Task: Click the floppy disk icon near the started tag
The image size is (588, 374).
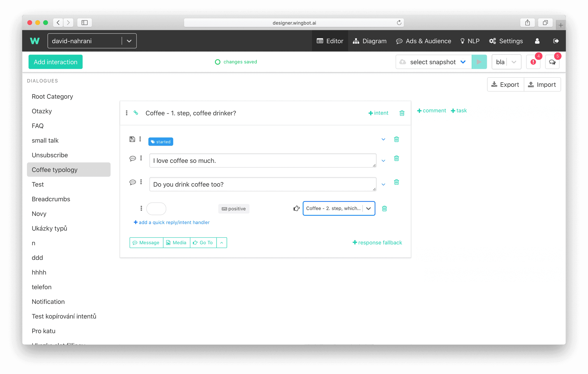Action: [132, 139]
